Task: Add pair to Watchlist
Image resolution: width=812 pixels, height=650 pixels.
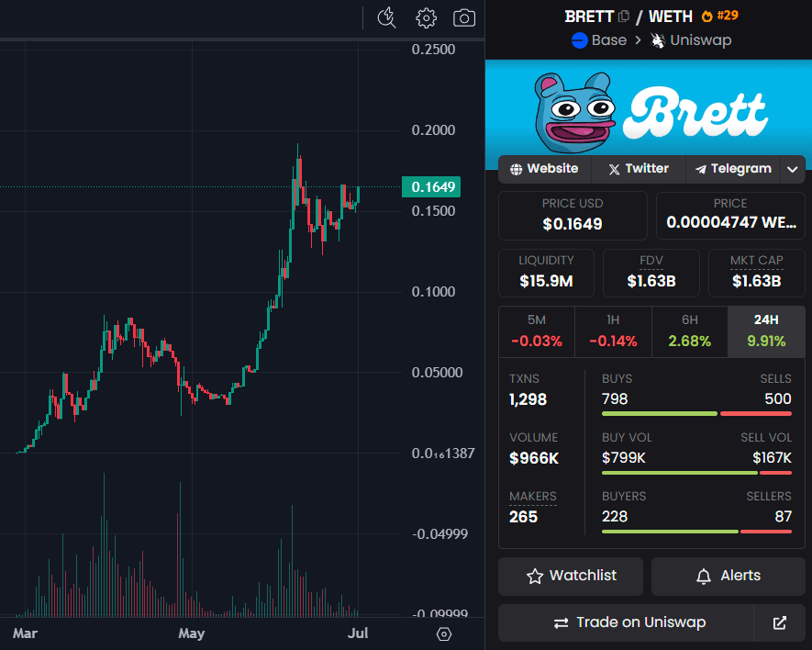Action: point(571,576)
